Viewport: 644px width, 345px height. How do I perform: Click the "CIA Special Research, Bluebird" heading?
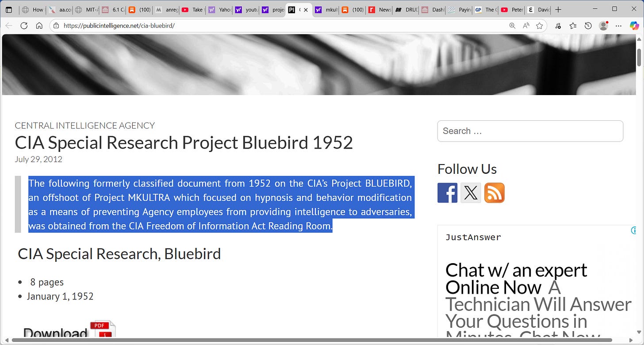click(119, 254)
